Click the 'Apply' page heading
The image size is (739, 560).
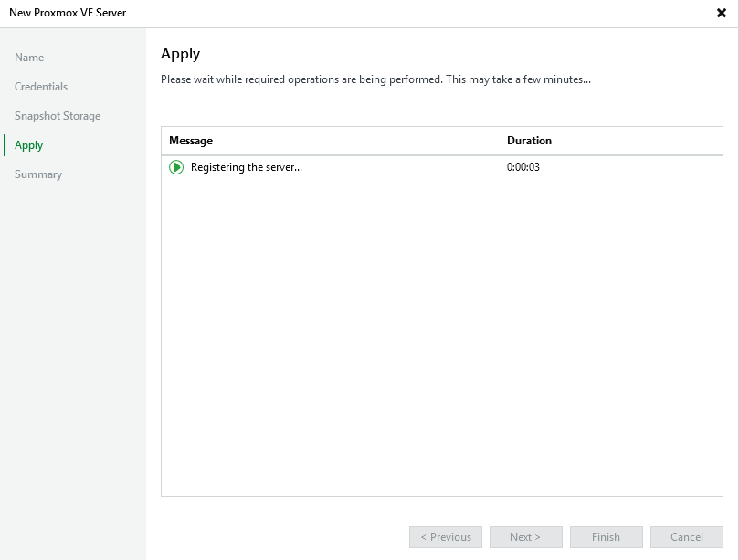click(x=181, y=54)
